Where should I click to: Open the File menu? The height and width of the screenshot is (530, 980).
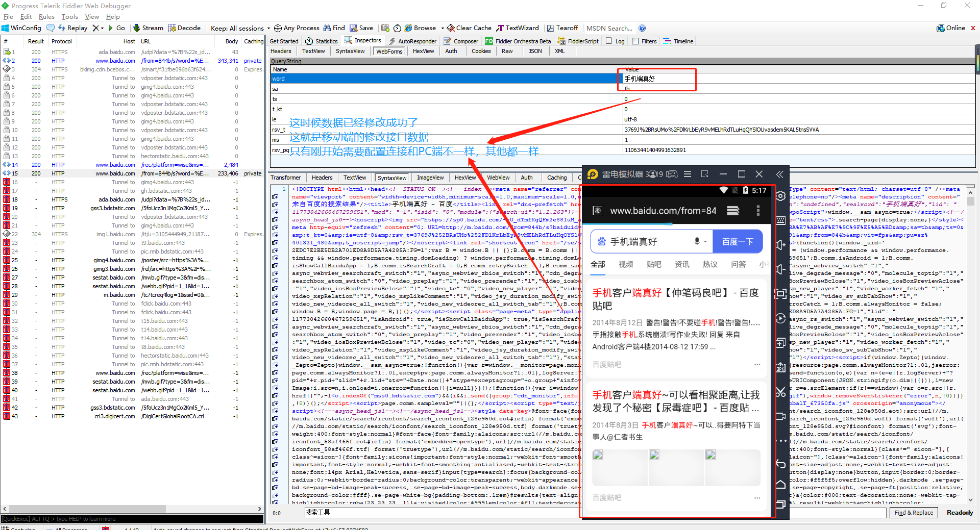8,17
